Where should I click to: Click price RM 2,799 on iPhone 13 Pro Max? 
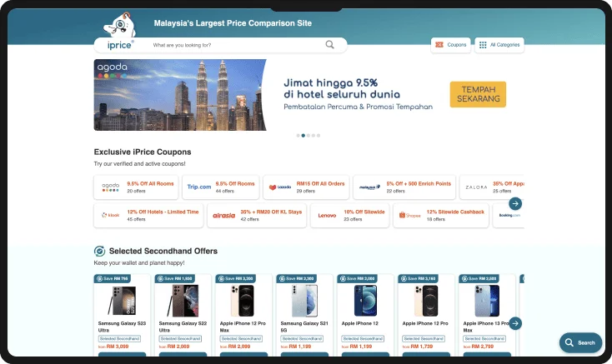tap(483, 346)
